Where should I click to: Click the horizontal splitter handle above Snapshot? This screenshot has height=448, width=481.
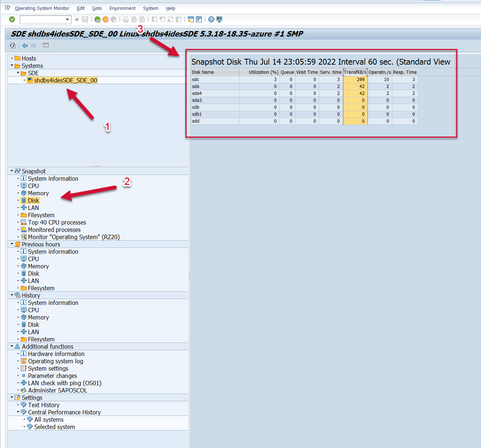(97, 166)
